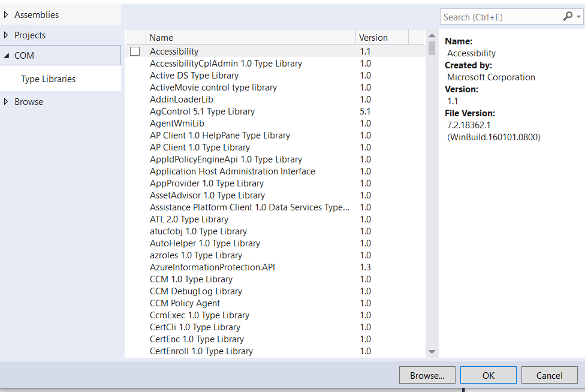The width and height of the screenshot is (585, 392).
Task: Select AddinLoaderLib row
Action: (275, 99)
